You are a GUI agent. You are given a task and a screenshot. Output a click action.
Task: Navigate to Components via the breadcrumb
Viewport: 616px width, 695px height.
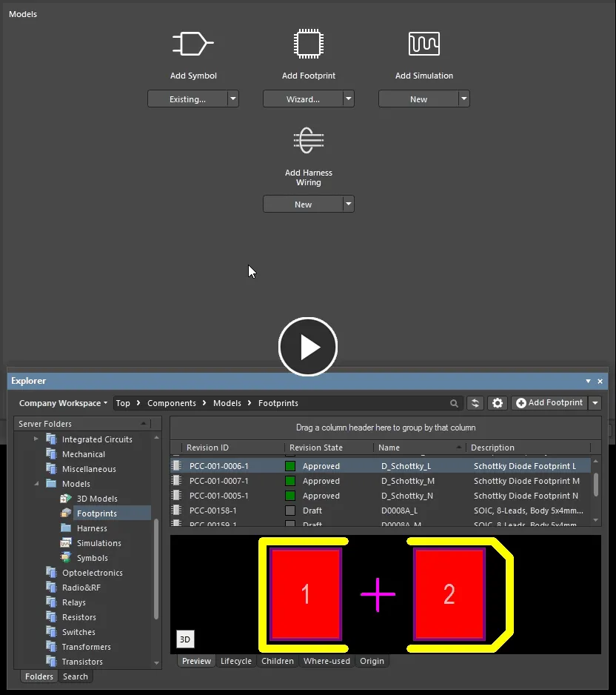172,403
